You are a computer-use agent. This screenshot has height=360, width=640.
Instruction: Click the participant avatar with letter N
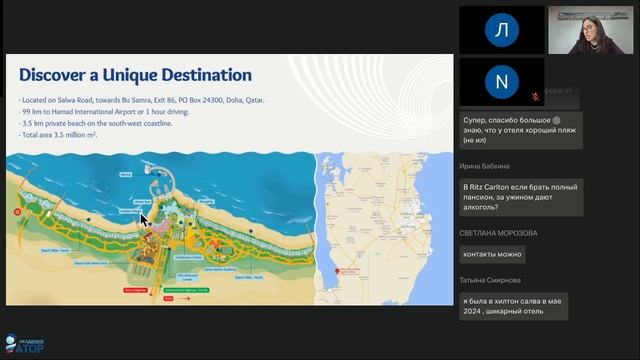[x=502, y=82]
